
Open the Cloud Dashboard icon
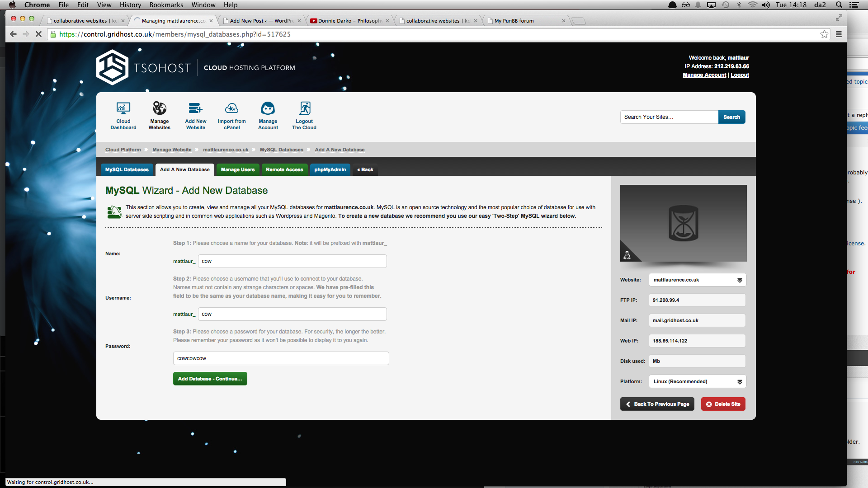pyautogui.click(x=123, y=109)
